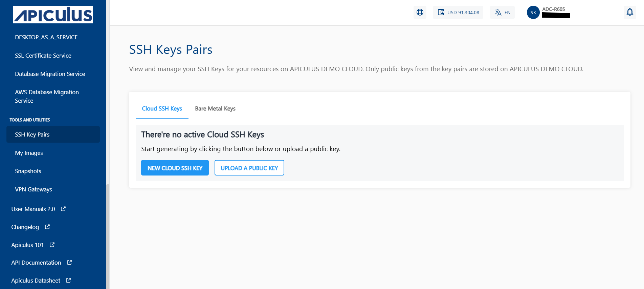The width and height of the screenshot is (644, 289).
Task: Click external link icon beside Changelog
Action: click(x=47, y=227)
